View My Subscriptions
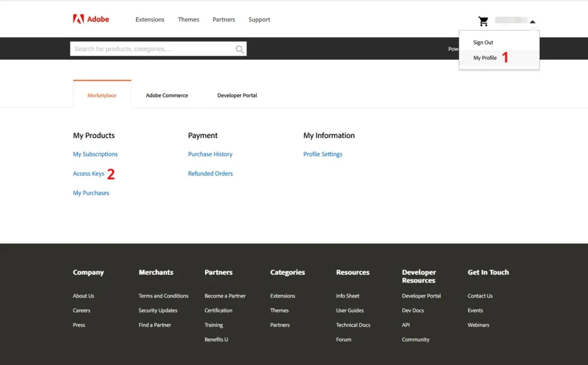The image size is (588, 365). pyautogui.click(x=95, y=154)
